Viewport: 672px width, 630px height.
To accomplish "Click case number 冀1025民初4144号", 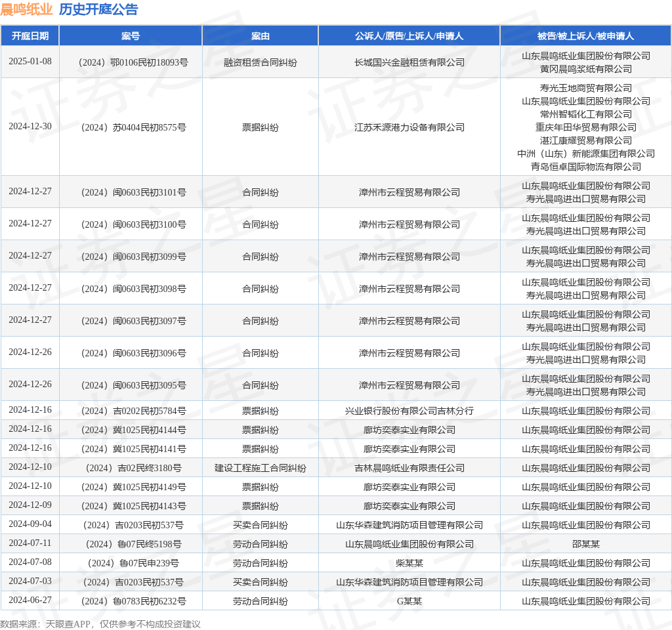I will pos(133,430).
